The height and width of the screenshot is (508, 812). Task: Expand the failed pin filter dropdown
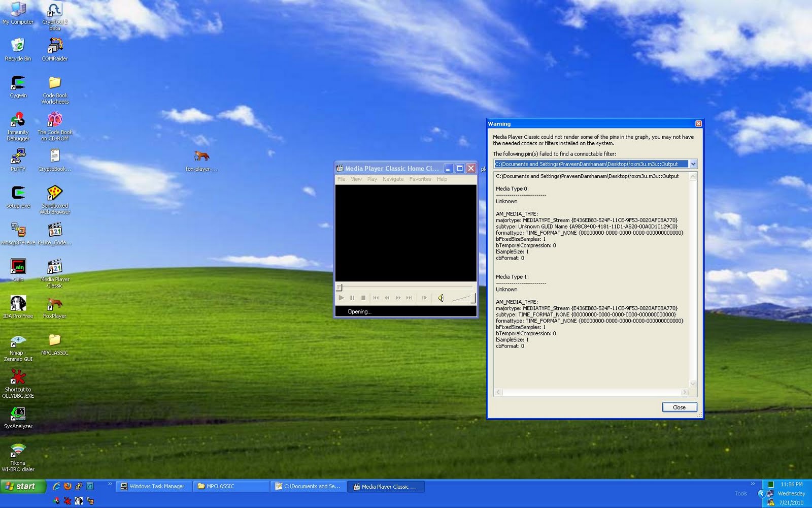coord(693,164)
